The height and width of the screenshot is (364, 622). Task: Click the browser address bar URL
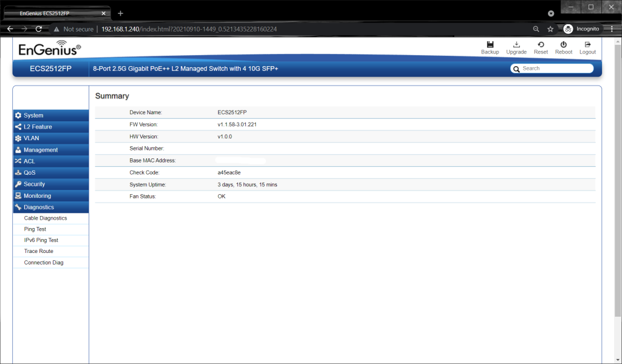(190, 29)
